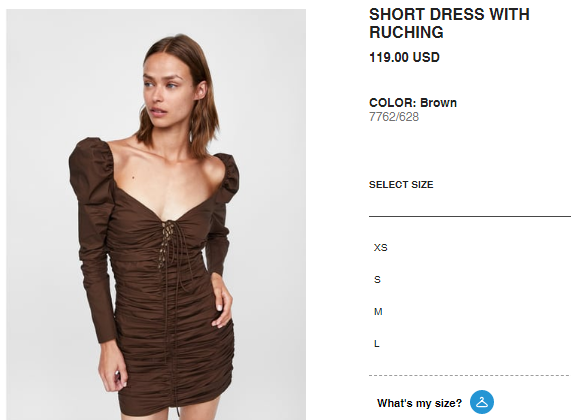
Task: Click the brown dress product photo
Action: pos(156,215)
